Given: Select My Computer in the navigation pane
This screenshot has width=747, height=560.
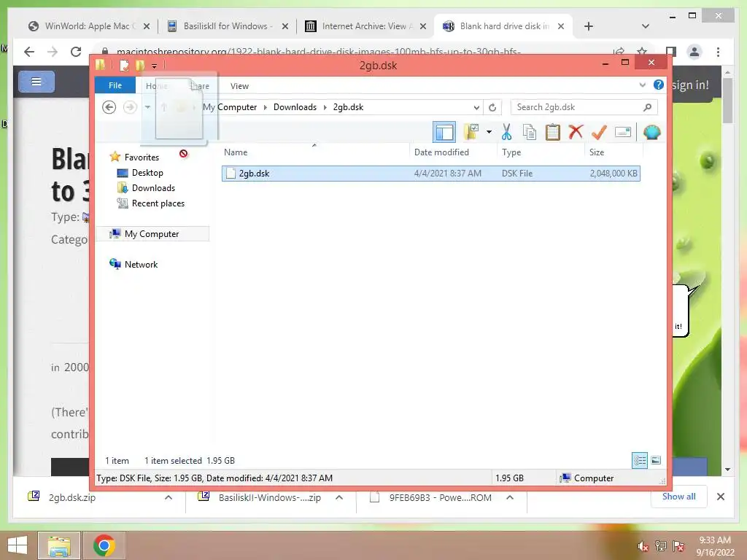Looking at the screenshot, I should [152, 234].
